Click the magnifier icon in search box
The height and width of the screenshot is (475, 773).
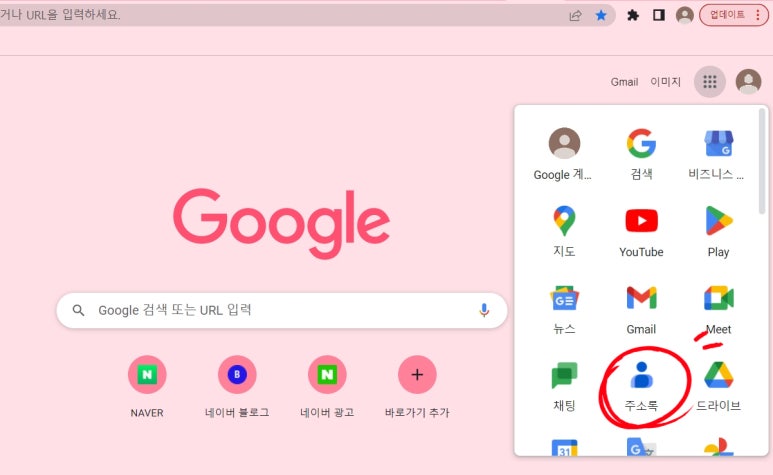[78, 310]
